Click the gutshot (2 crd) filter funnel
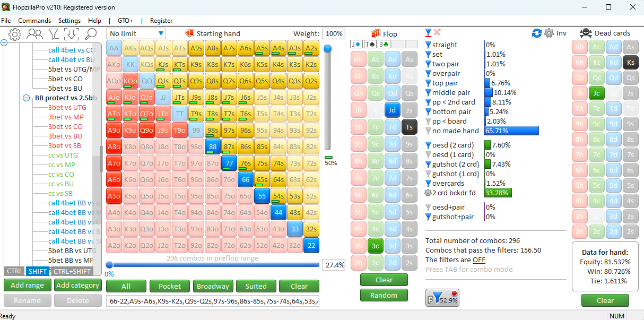Screen dimensions: 644x320 point(428,165)
